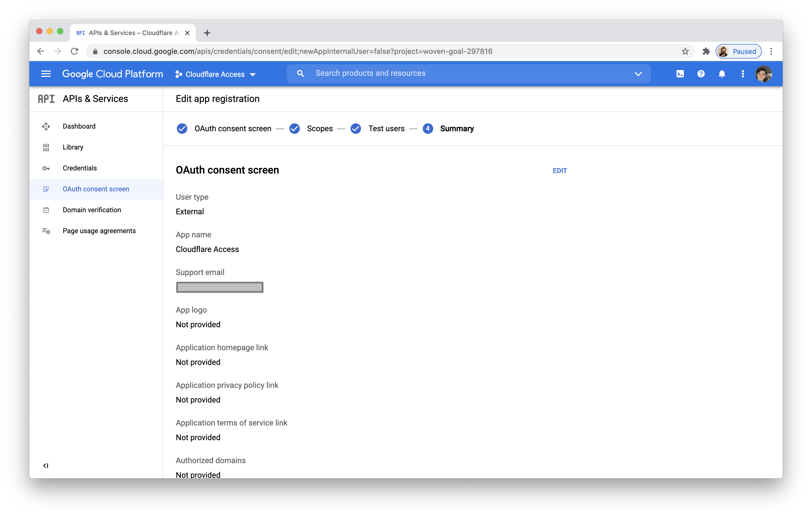Collapse the left navigation panel
Image resolution: width=812 pixels, height=517 pixels.
click(x=46, y=466)
